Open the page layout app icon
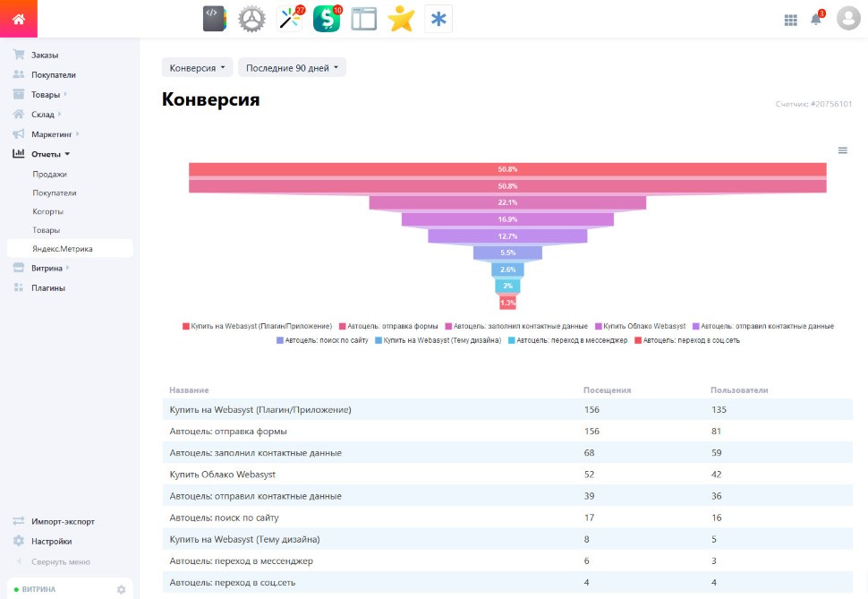Image resolution: width=868 pixels, height=599 pixels. click(363, 19)
